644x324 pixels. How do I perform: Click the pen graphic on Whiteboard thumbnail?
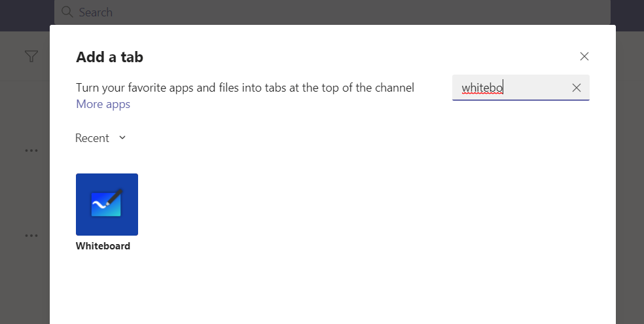(113, 198)
